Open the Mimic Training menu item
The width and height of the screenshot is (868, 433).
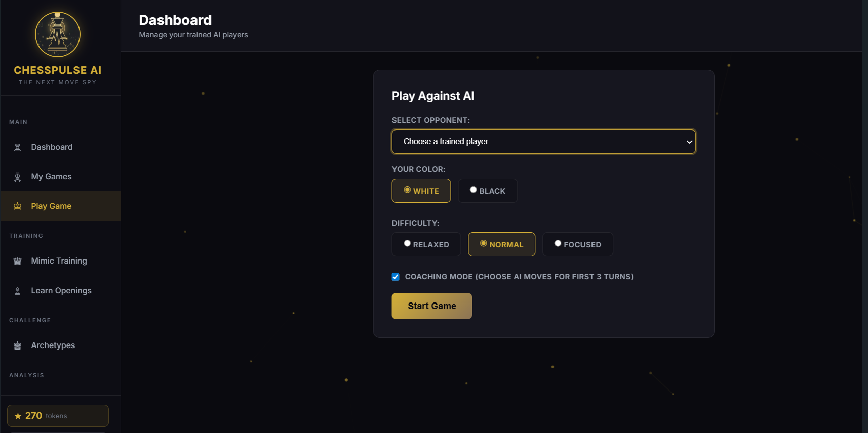[x=59, y=261]
